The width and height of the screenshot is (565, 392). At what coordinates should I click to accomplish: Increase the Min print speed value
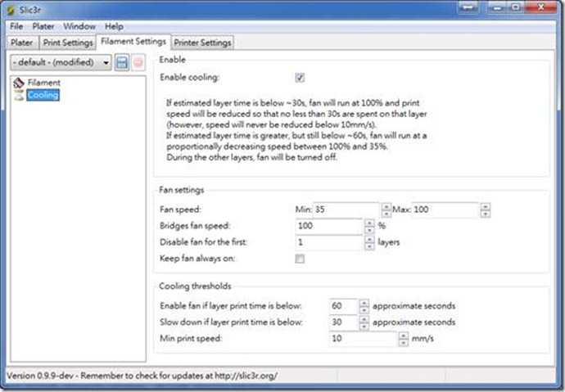point(403,336)
